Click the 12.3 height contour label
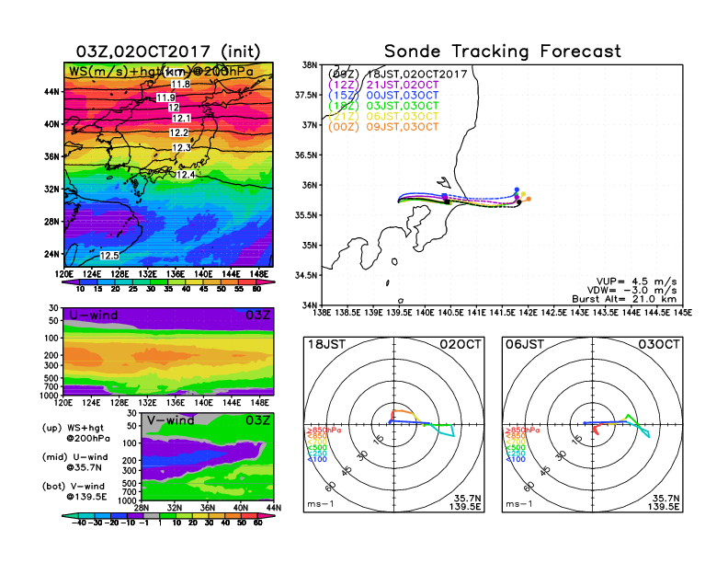The height and width of the screenshot is (563, 728). (x=181, y=148)
